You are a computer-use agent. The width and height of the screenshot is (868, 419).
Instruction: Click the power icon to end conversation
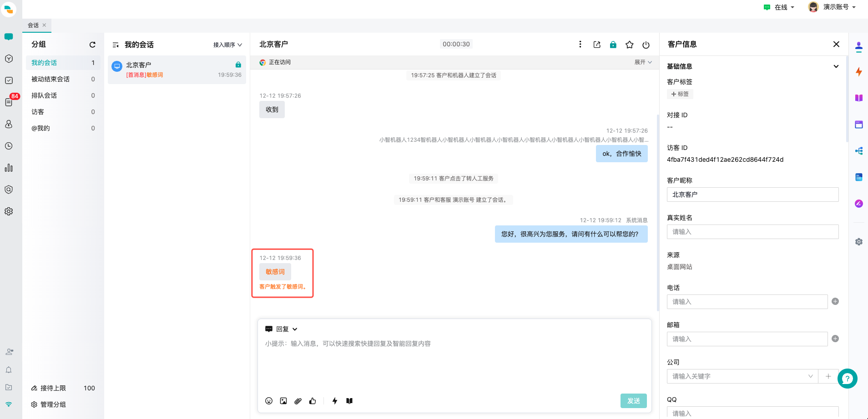point(646,45)
